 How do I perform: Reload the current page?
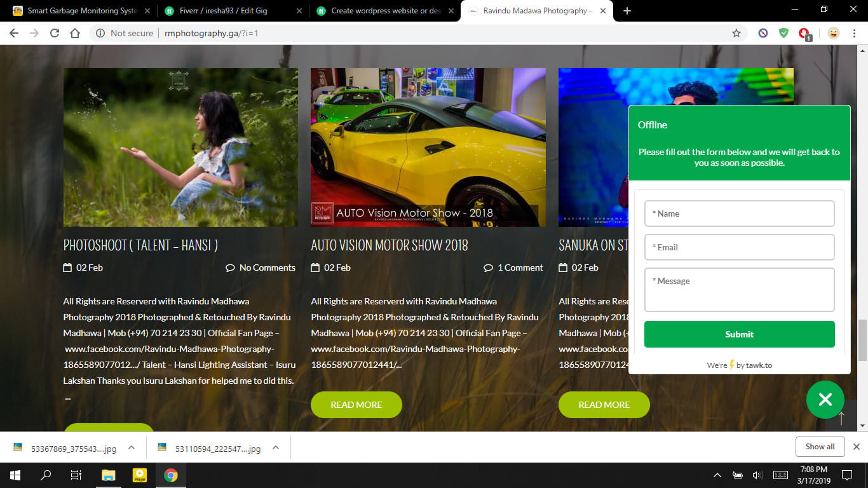[x=55, y=33]
